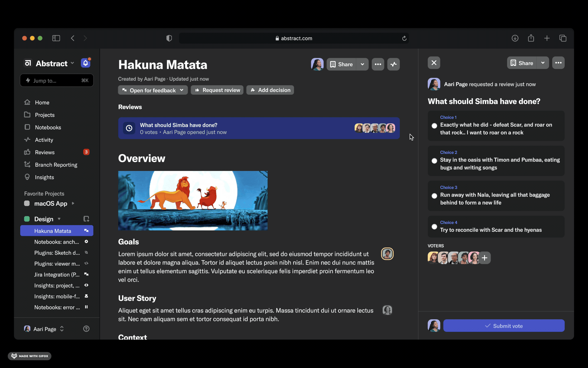Select Choice 1 radio button
Image resolution: width=588 pixels, height=368 pixels.
tap(434, 126)
